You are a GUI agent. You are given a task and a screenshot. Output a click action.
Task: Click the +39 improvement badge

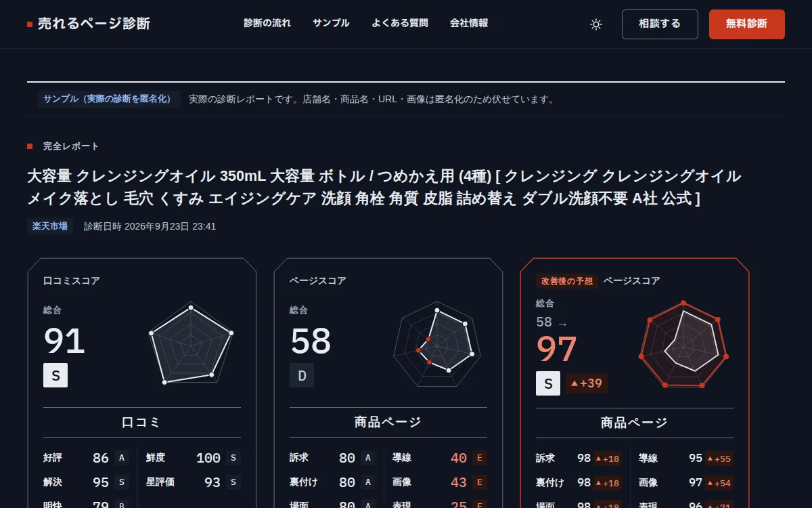click(x=587, y=383)
